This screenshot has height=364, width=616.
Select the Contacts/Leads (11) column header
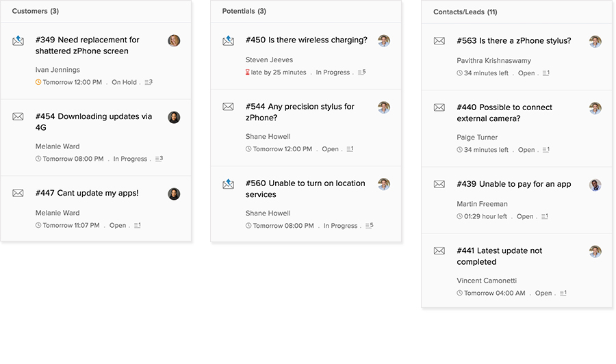pyautogui.click(x=465, y=12)
